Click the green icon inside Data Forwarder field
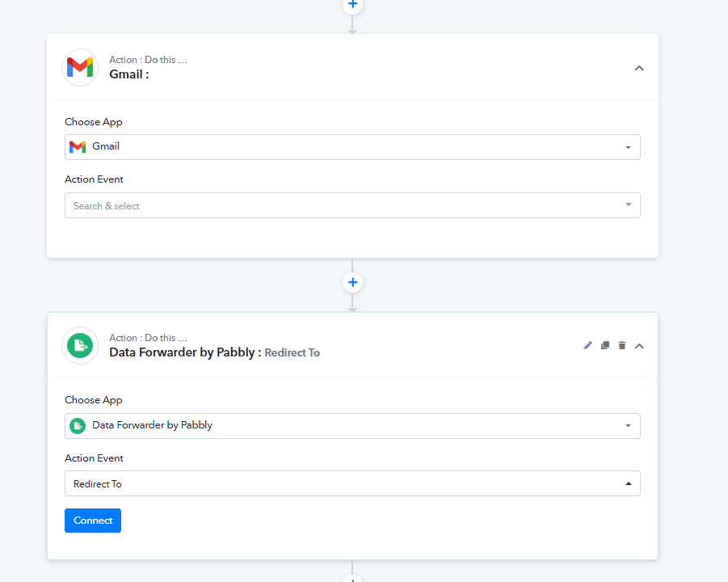This screenshot has width=728, height=582. 78,425
